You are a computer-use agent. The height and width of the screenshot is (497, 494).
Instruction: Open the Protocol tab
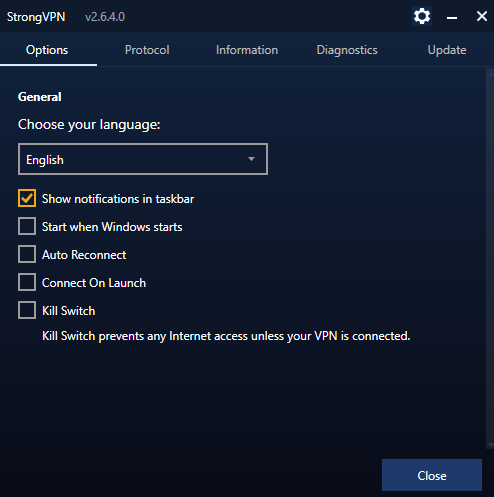147,50
